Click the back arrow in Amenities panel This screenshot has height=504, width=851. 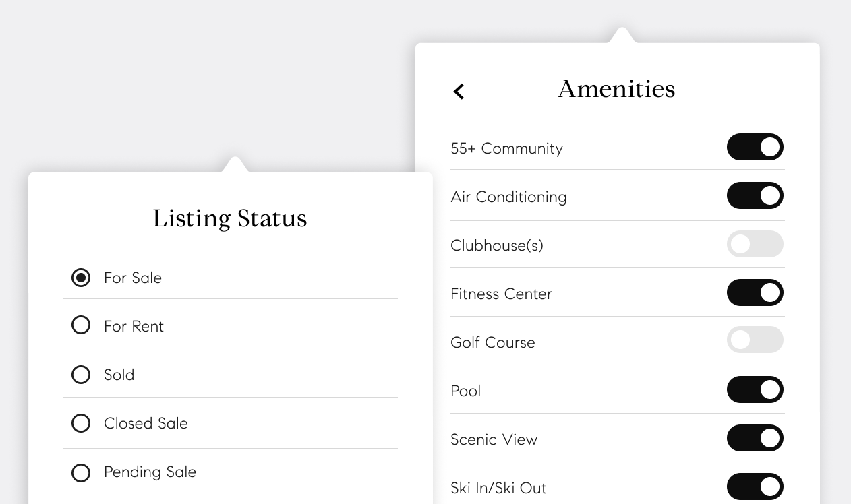(x=459, y=91)
